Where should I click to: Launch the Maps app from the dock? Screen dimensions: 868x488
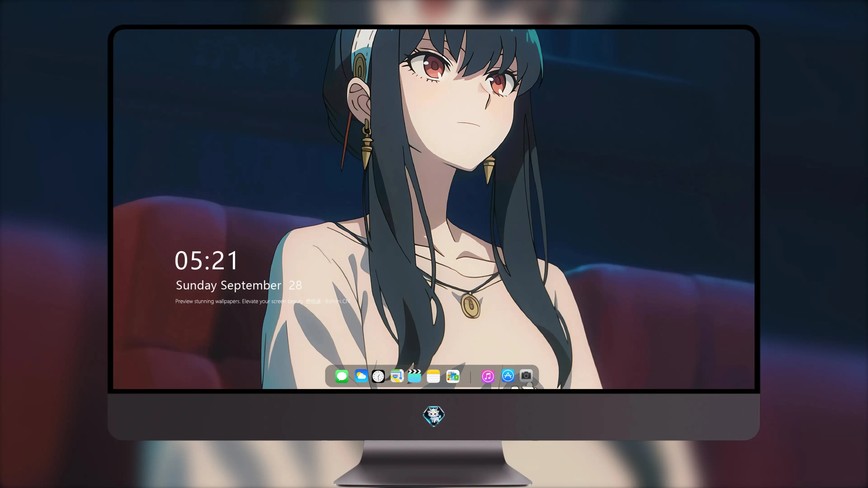click(397, 376)
